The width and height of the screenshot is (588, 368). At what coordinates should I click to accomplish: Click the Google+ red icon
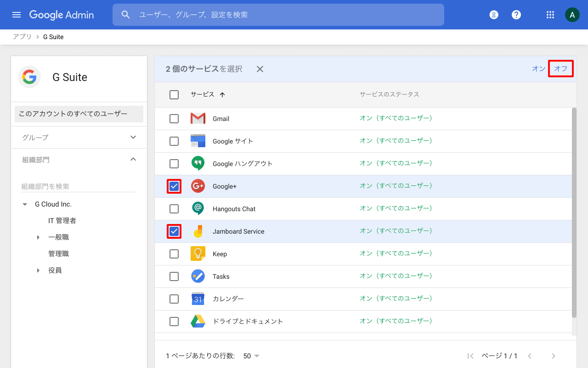point(198,186)
